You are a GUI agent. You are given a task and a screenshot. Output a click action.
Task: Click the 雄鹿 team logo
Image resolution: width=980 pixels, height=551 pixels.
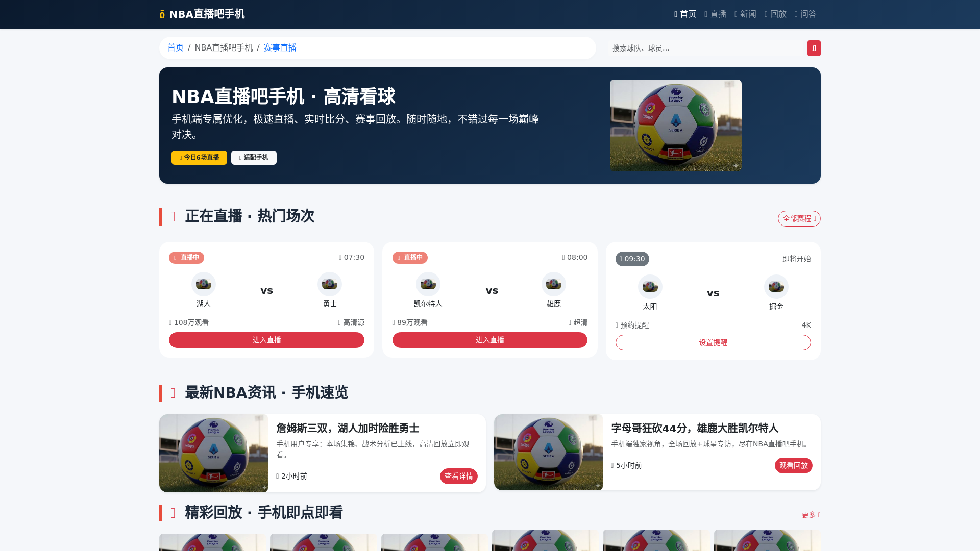tap(554, 284)
